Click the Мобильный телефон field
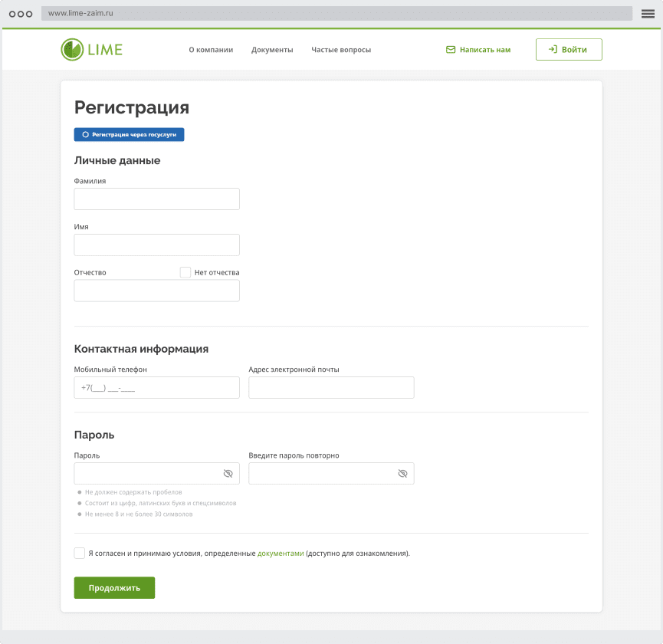 (156, 388)
